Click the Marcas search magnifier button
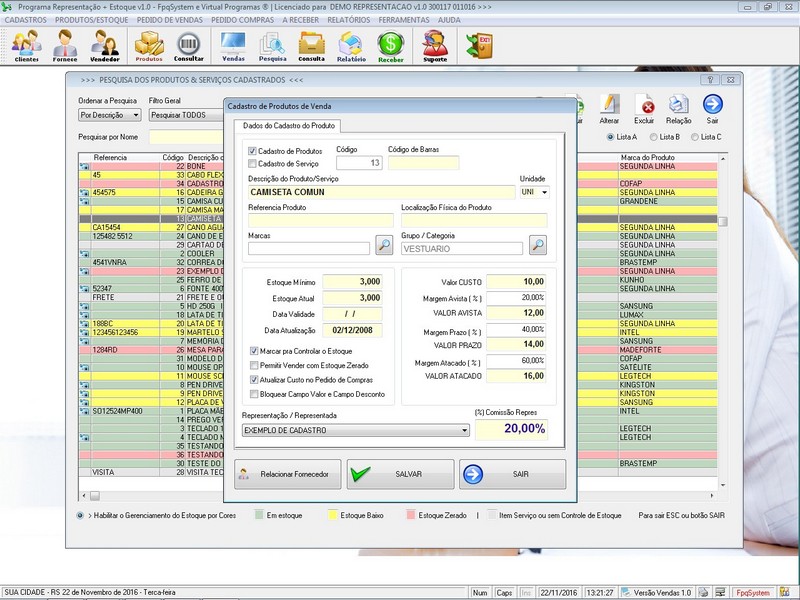Viewport: 800px width, 600px height. 384,245
